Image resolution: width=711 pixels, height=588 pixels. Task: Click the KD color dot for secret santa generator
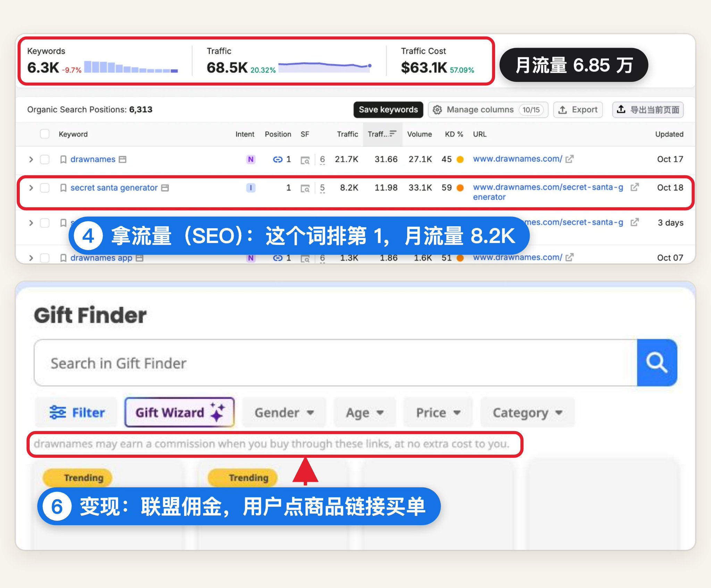pos(460,188)
